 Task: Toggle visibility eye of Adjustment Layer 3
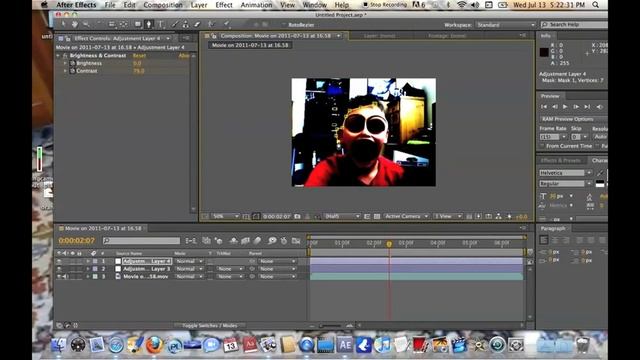coord(59,269)
